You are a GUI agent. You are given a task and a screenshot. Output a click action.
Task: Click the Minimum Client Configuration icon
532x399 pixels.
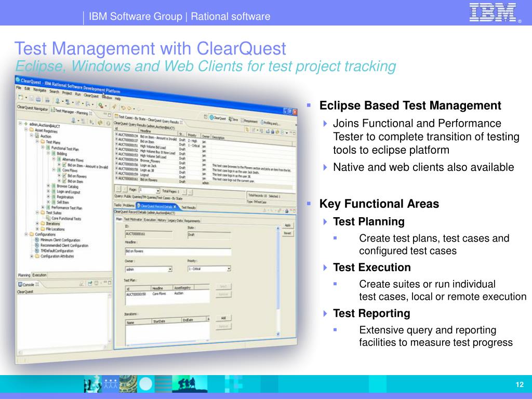[x=37, y=240]
